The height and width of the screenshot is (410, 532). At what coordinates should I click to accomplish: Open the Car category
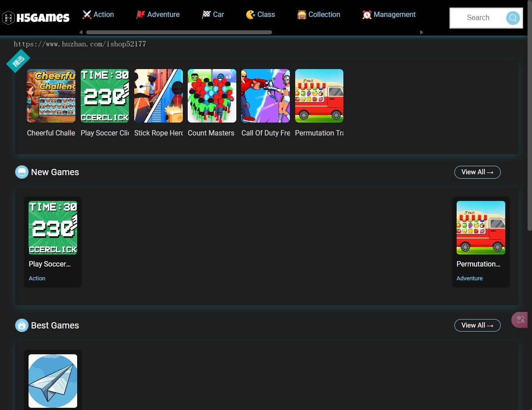click(213, 15)
